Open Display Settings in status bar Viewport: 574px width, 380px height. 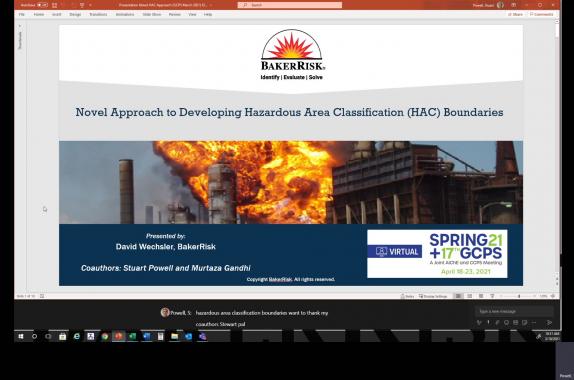pyautogui.click(x=433, y=296)
